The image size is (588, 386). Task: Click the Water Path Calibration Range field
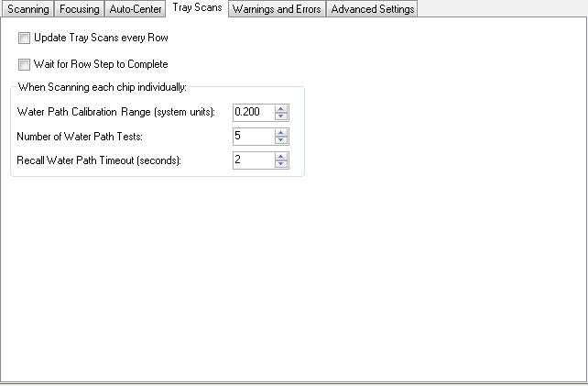[253, 112]
